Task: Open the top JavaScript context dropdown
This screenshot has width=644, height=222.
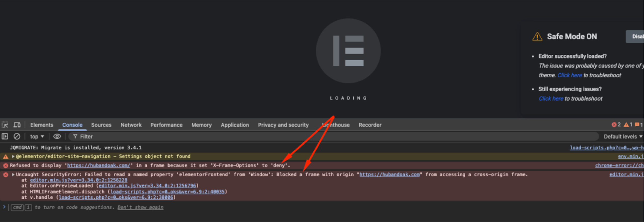Action: (x=37, y=136)
